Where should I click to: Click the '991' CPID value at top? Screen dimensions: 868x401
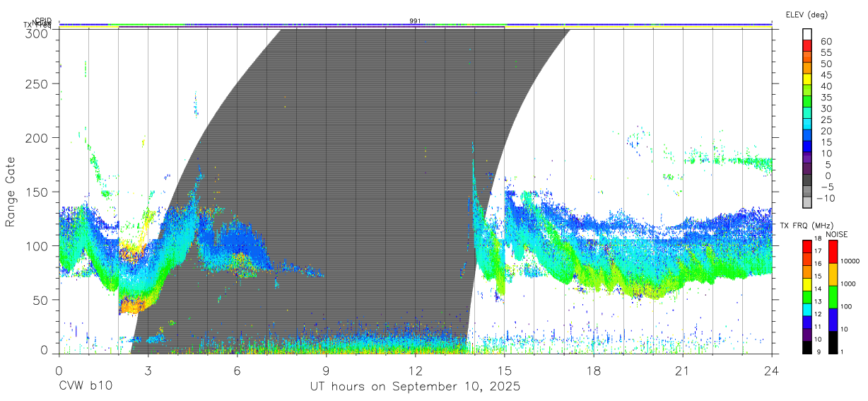coord(416,21)
